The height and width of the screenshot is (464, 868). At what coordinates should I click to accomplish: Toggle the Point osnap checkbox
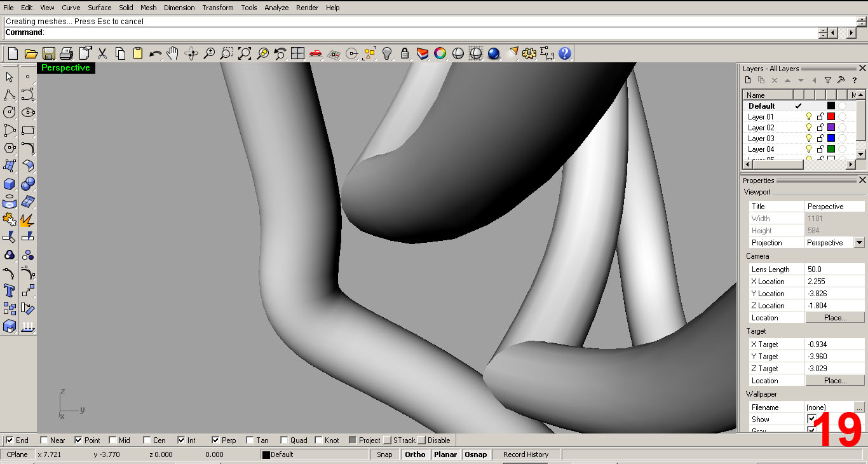click(x=78, y=440)
